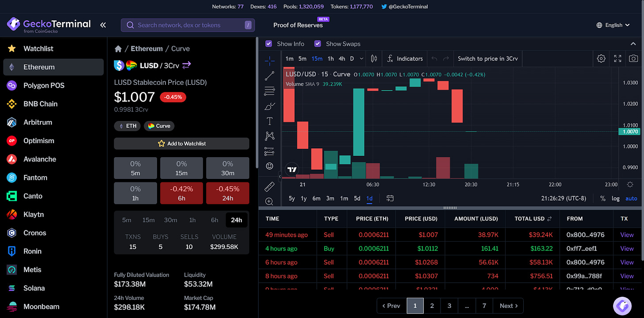644x318 pixels.
Task: Select the text annotation tool
Action: (x=269, y=121)
